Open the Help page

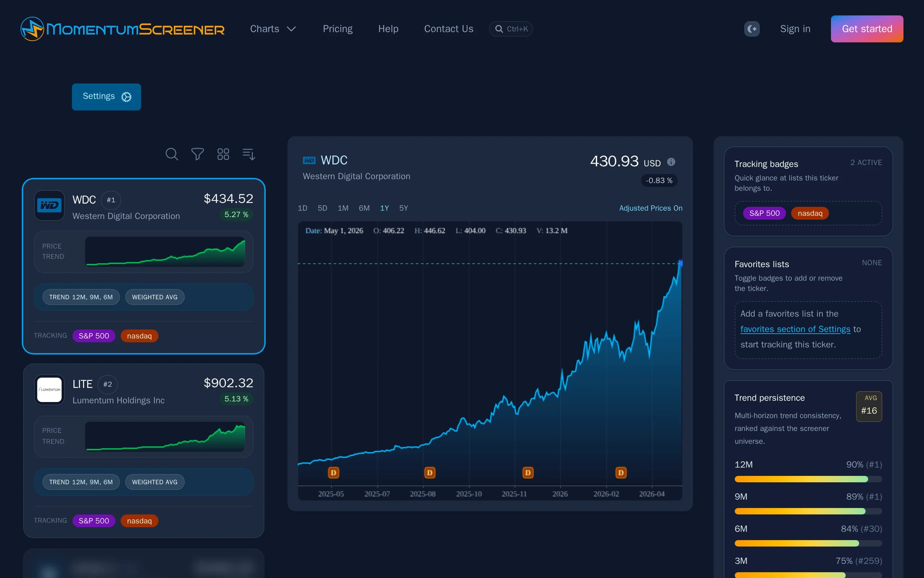coord(388,29)
